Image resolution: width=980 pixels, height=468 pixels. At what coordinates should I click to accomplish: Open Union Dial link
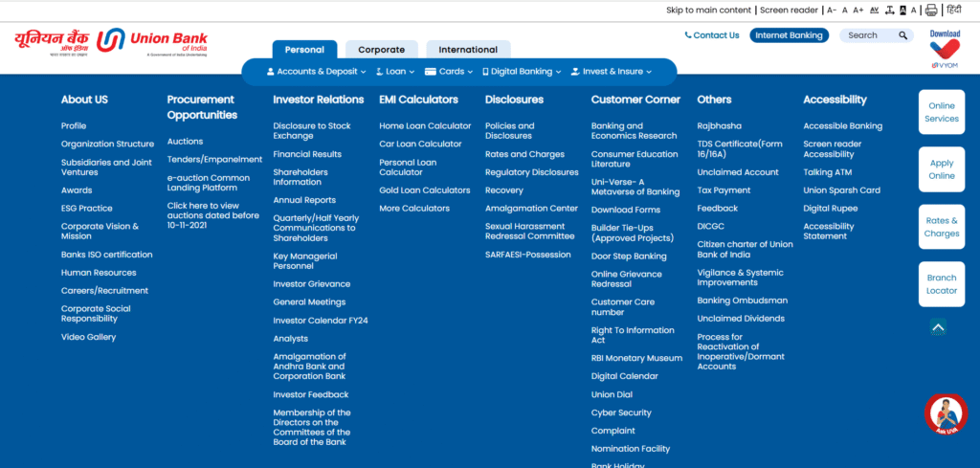612,395
